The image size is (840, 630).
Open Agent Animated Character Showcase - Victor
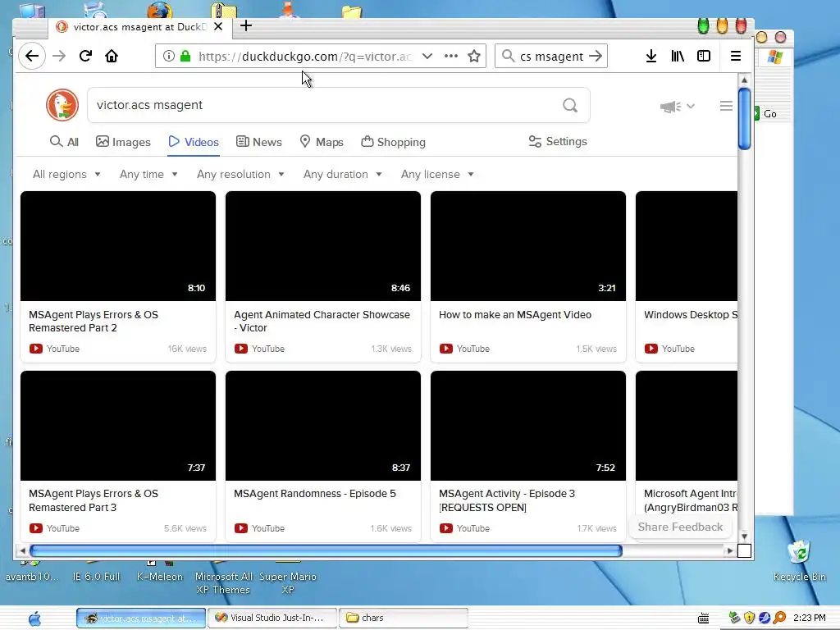[x=322, y=322]
